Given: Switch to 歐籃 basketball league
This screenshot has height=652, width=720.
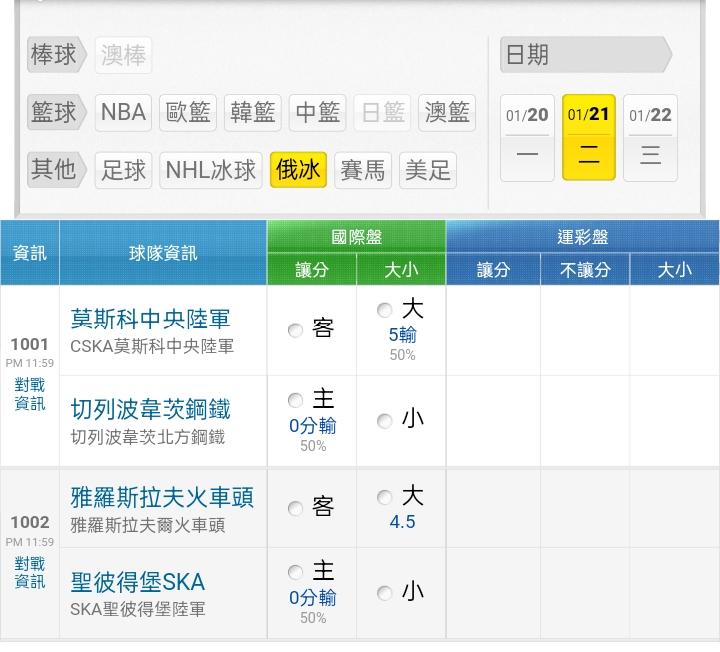Looking at the screenshot, I should point(188,112).
